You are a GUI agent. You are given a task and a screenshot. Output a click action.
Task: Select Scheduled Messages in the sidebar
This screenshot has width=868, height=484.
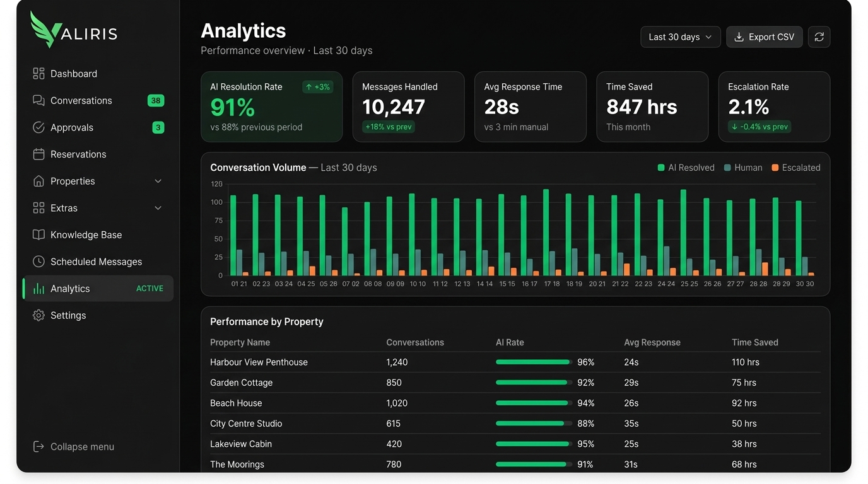pos(98,262)
